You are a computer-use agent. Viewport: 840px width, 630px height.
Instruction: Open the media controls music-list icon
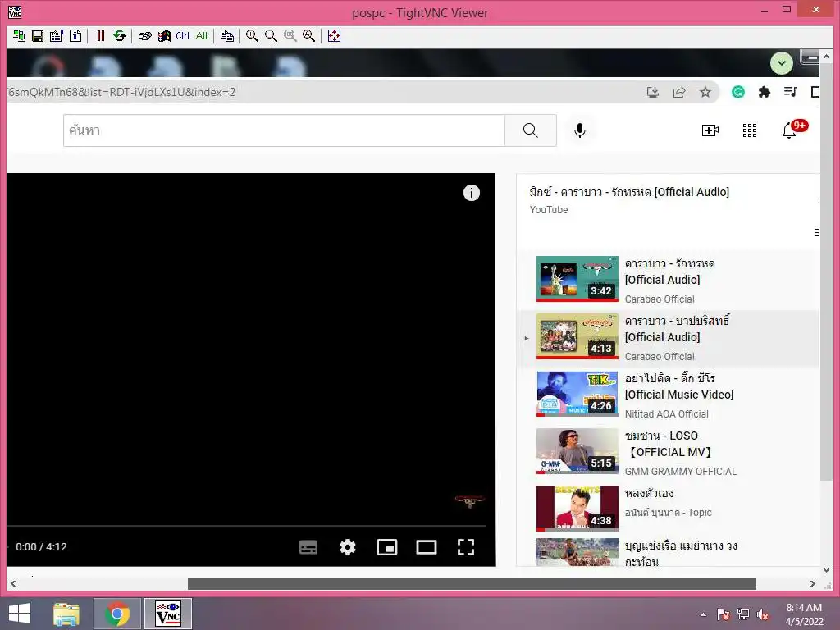tap(791, 92)
